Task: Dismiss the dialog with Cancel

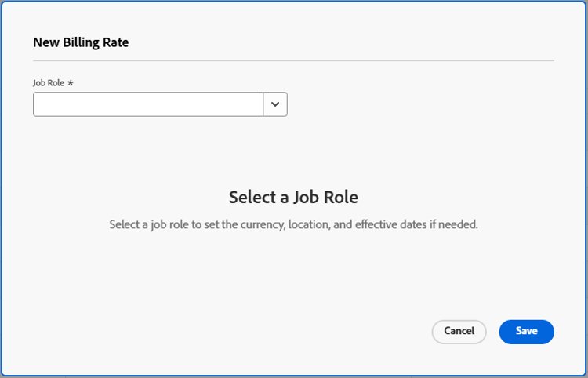Action: [459, 332]
